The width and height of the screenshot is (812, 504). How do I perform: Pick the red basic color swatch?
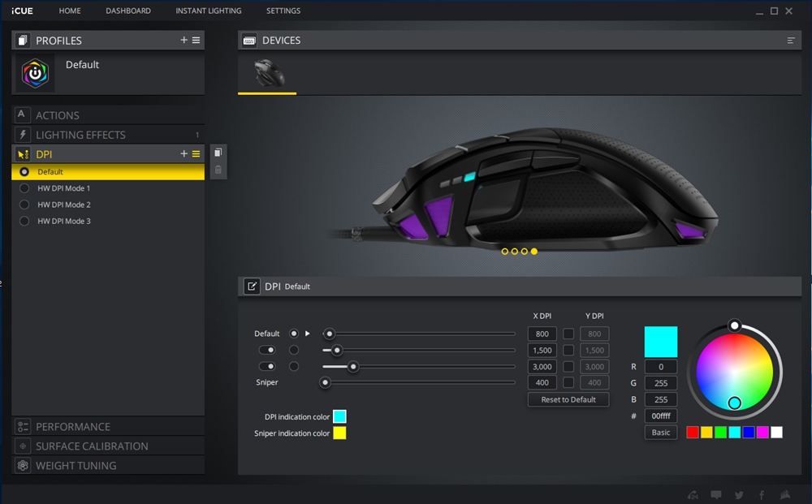click(693, 433)
